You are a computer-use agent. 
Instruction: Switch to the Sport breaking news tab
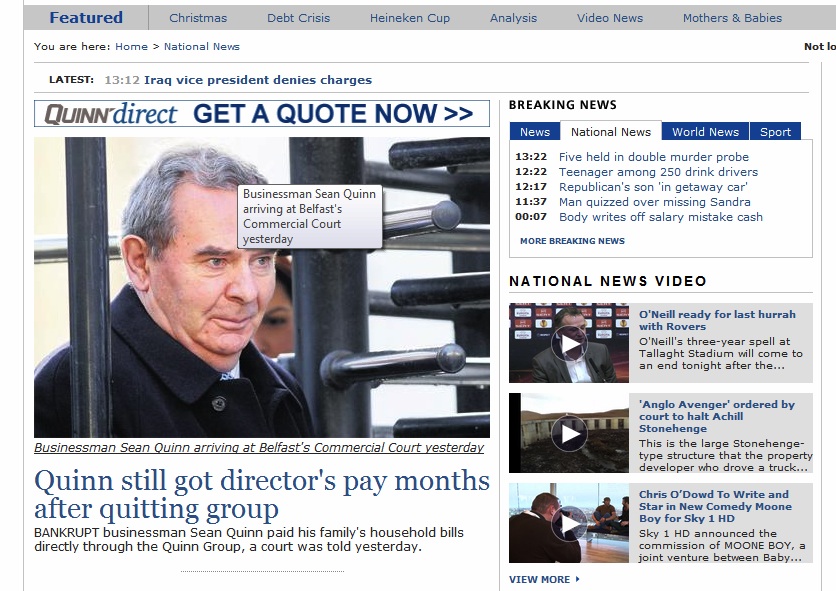[775, 132]
